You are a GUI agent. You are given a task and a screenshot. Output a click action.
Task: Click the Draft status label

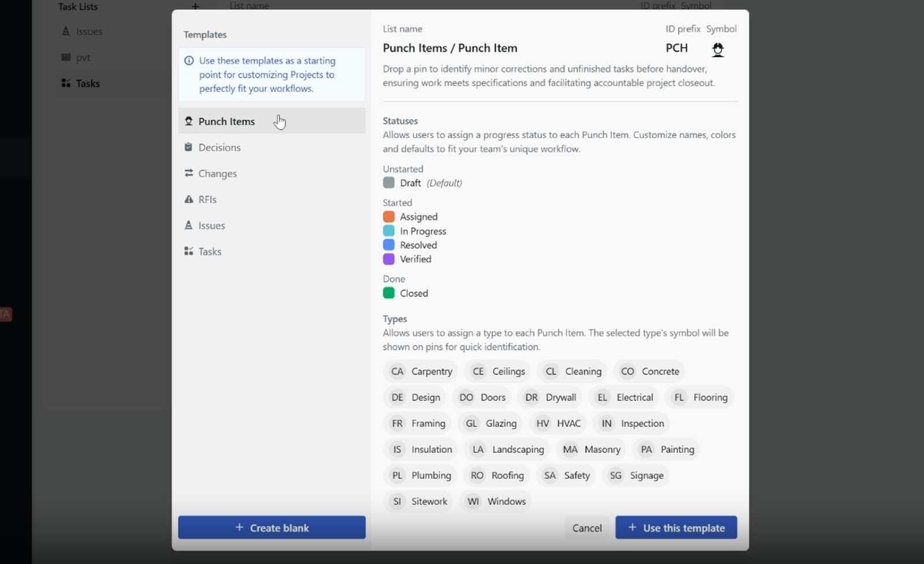[410, 183]
